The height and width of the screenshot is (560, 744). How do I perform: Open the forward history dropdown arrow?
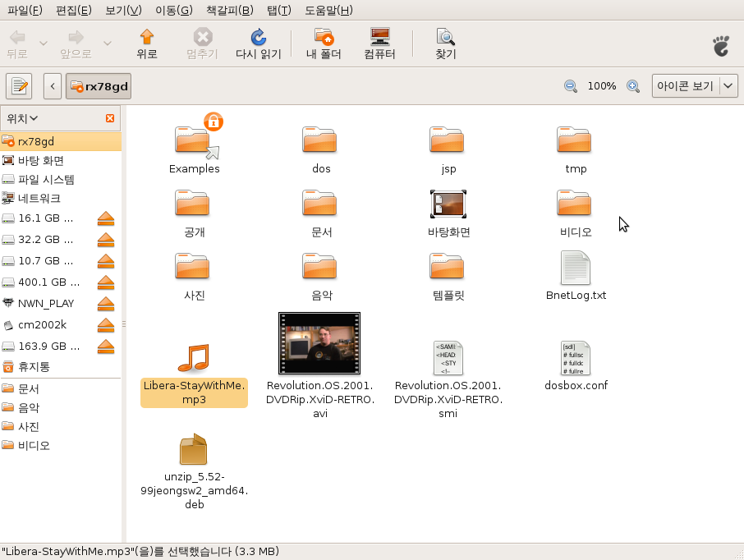tap(108, 44)
